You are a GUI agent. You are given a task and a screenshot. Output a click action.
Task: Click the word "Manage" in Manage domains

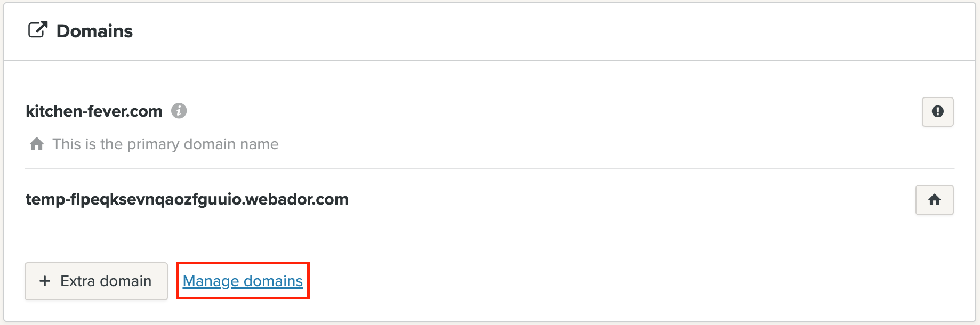pyautogui.click(x=211, y=281)
